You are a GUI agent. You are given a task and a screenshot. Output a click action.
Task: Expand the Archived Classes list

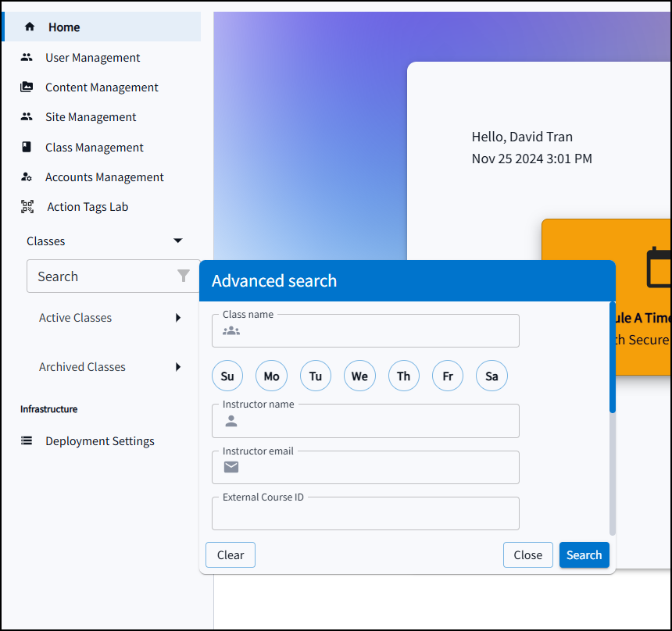pyautogui.click(x=178, y=367)
